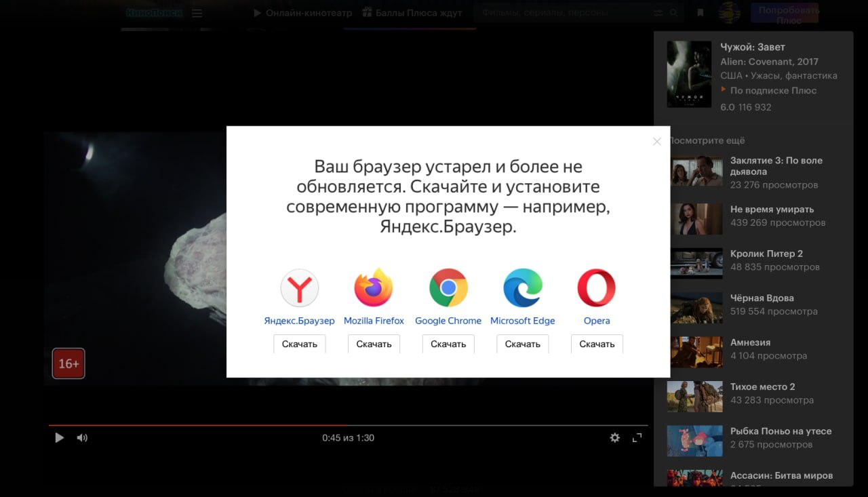
Task: Click the Microsoft Edge logo icon
Action: (x=523, y=288)
